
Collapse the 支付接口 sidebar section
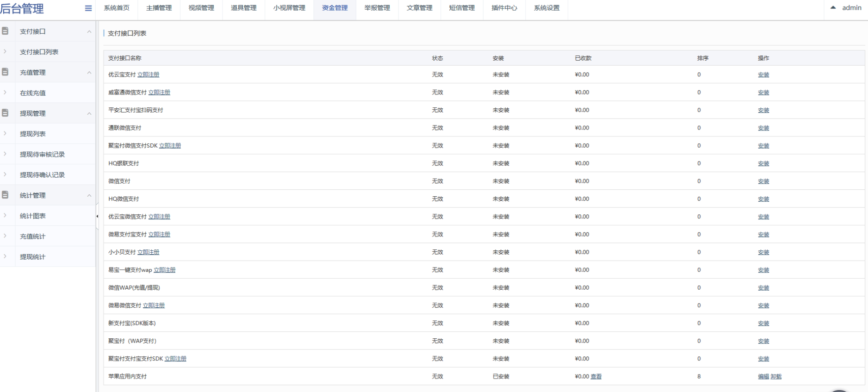point(89,31)
